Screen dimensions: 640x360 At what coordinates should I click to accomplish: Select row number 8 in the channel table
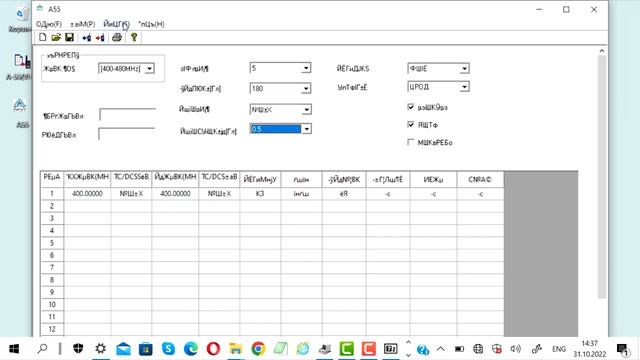52,280
